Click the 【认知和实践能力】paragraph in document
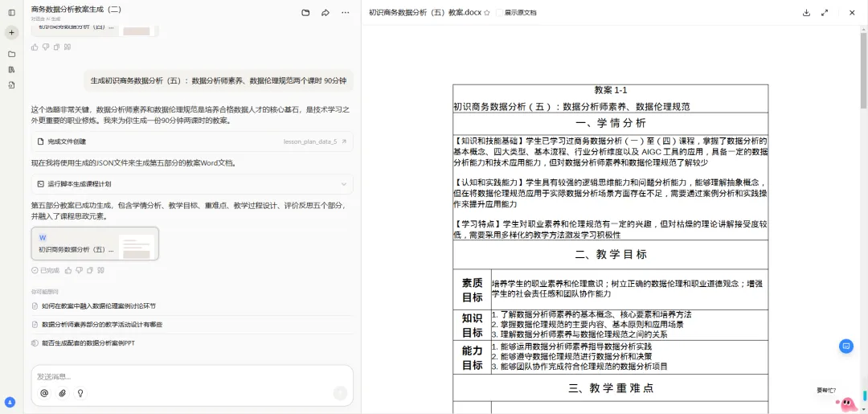 pyautogui.click(x=611, y=193)
